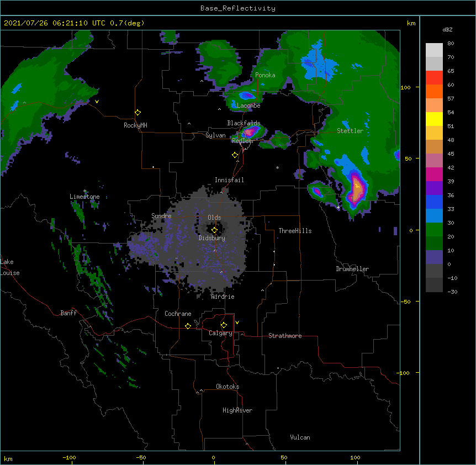Click the yellow diamond marker south of RedDeer
476x465 pixels.
tap(235, 155)
